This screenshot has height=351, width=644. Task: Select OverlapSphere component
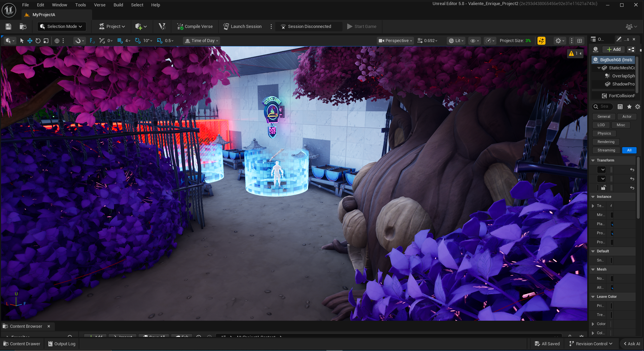620,76
